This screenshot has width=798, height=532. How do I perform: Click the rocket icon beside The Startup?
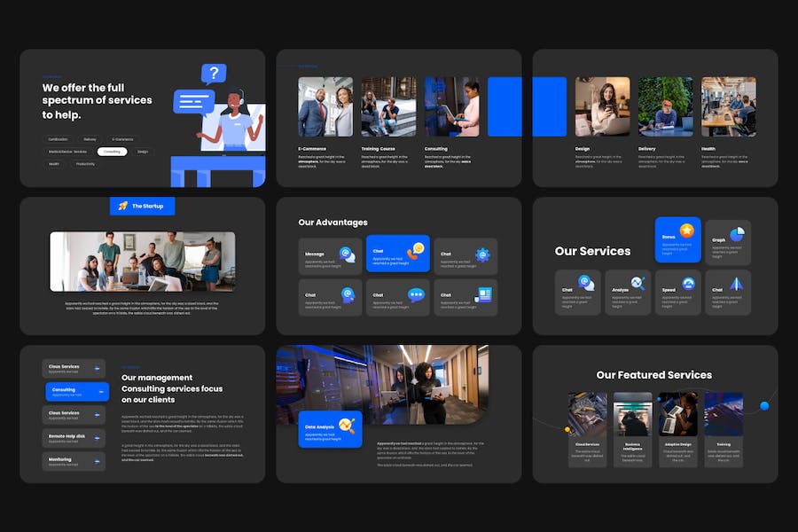point(123,206)
